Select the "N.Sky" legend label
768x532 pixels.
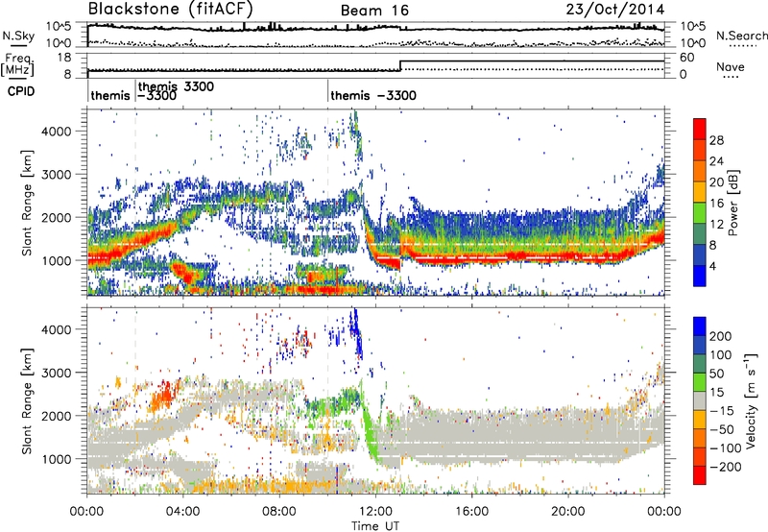point(18,36)
